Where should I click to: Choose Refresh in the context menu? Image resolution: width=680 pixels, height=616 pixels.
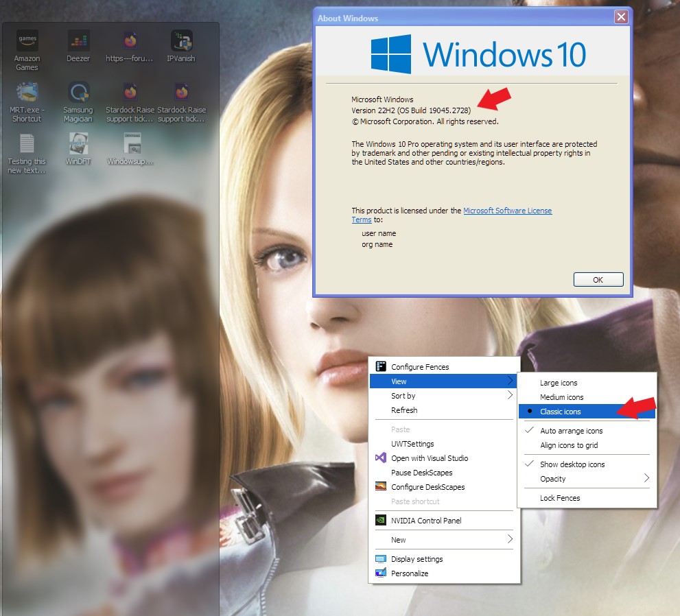[x=444, y=410]
